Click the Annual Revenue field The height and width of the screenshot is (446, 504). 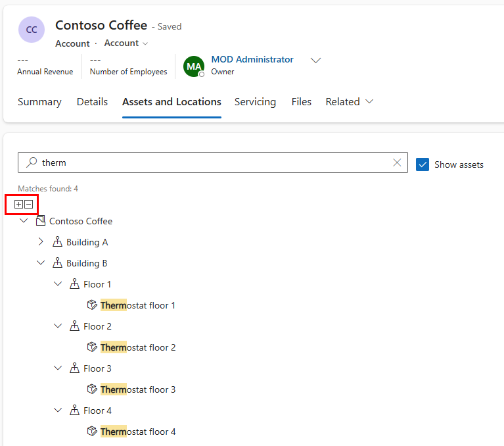tap(45, 66)
